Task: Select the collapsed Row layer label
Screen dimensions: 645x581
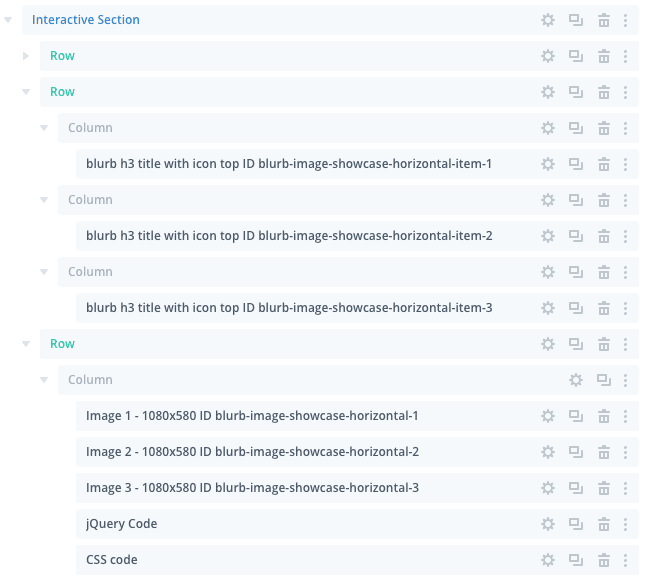Action: (x=62, y=56)
